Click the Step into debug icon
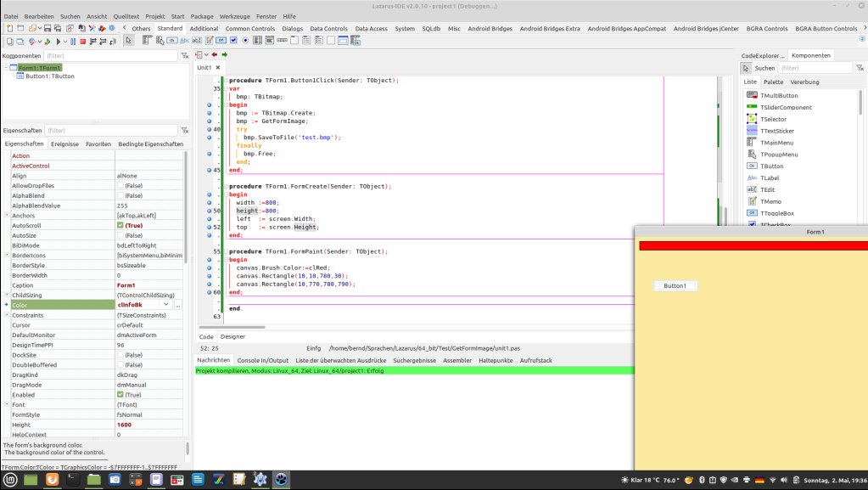This screenshot has height=490, width=868. (x=92, y=42)
